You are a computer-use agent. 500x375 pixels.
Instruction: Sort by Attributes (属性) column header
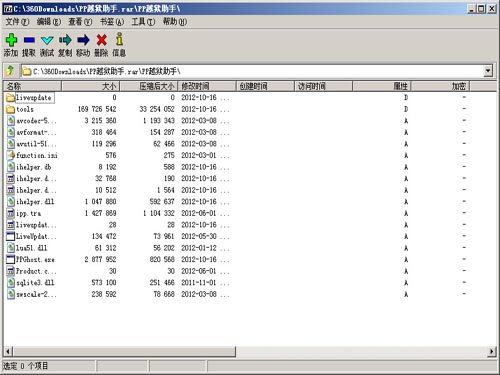pyautogui.click(x=382, y=86)
